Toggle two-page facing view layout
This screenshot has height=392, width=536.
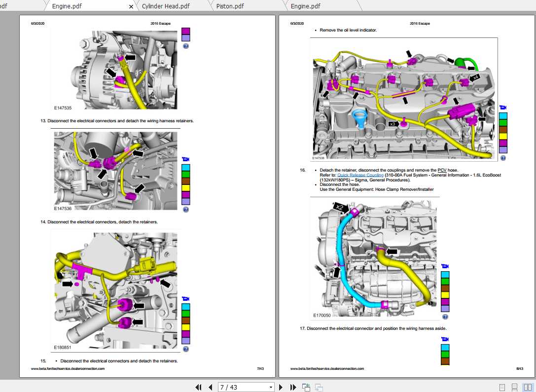click(x=527, y=388)
